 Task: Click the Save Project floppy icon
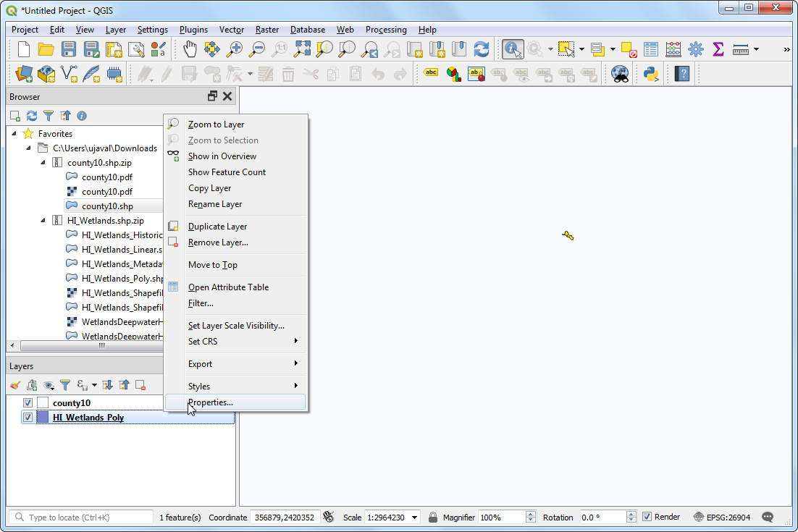(x=69, y=49)
